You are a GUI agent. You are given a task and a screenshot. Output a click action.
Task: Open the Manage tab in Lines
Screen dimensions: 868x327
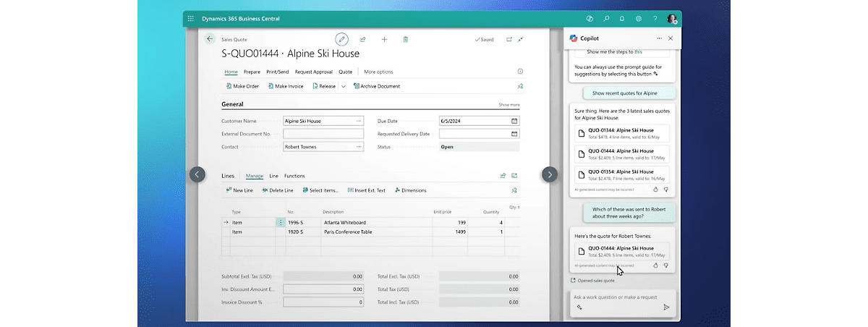pyautogui.click(x=255, y=176)
